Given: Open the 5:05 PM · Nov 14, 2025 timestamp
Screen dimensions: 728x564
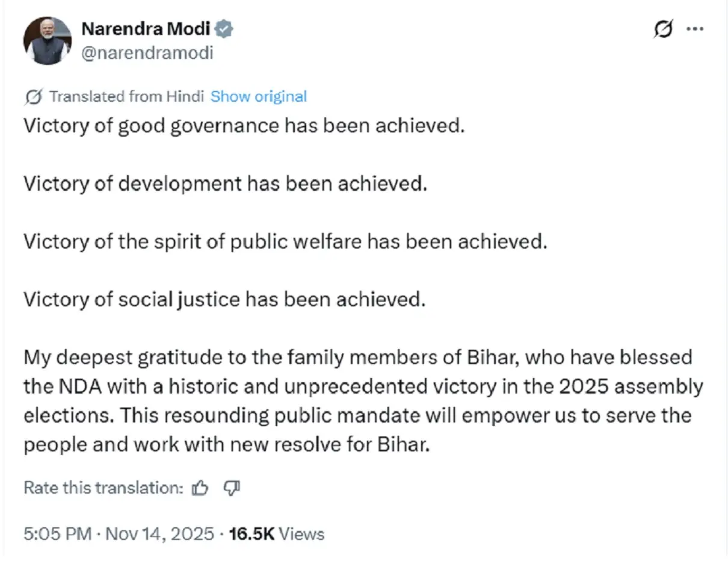Looking at the screenshot, I should click(119, 534).
